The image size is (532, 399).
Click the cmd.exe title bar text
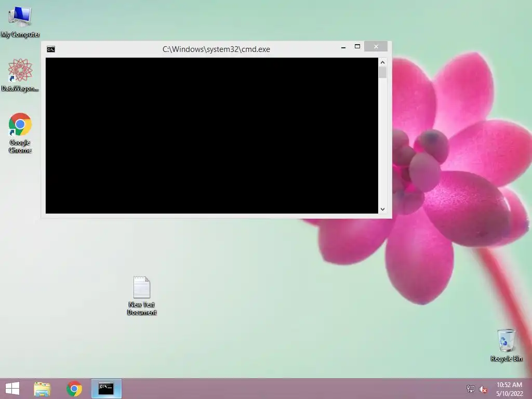216,49
